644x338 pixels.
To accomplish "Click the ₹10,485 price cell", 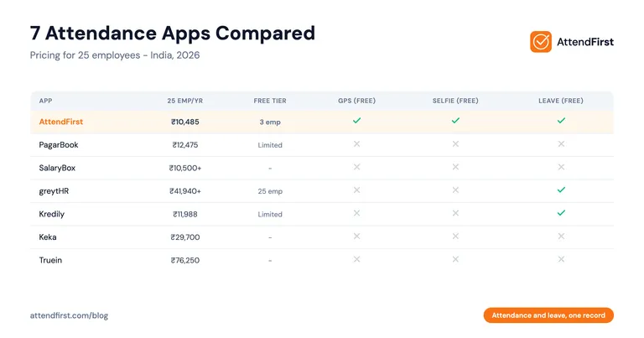I will (184, 122).
